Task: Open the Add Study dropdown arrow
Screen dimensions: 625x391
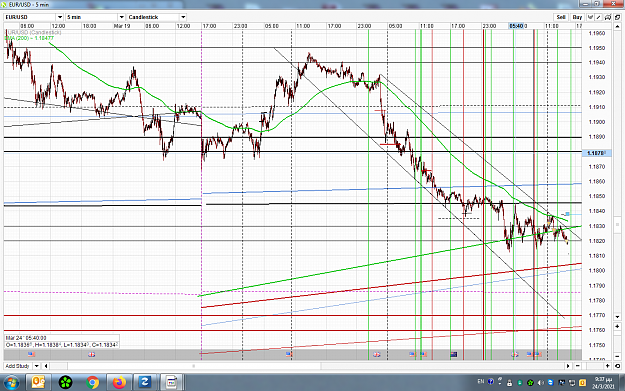Action: [36, 366]
